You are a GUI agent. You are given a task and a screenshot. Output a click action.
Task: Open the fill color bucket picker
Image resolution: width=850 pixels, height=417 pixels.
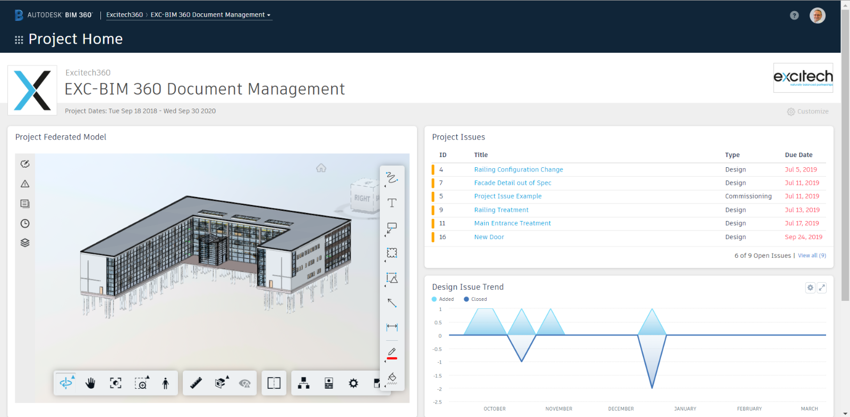coord(392,377)
